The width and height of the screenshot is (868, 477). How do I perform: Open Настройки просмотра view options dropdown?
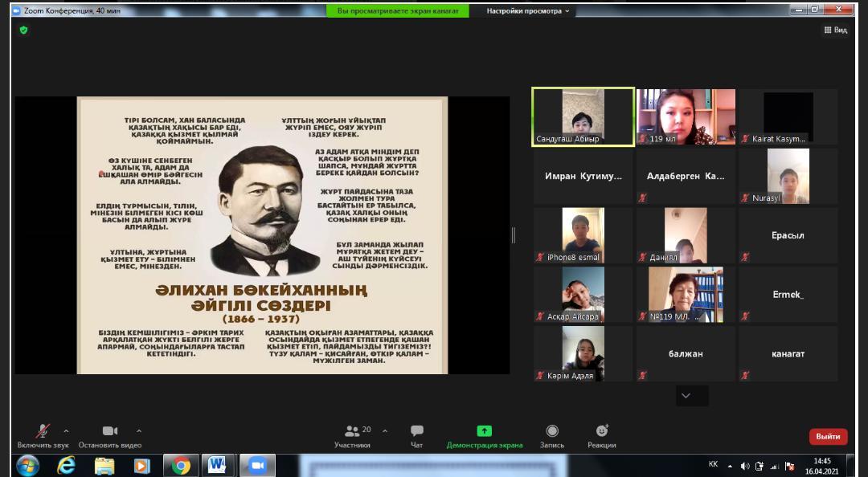pos(527,11)
